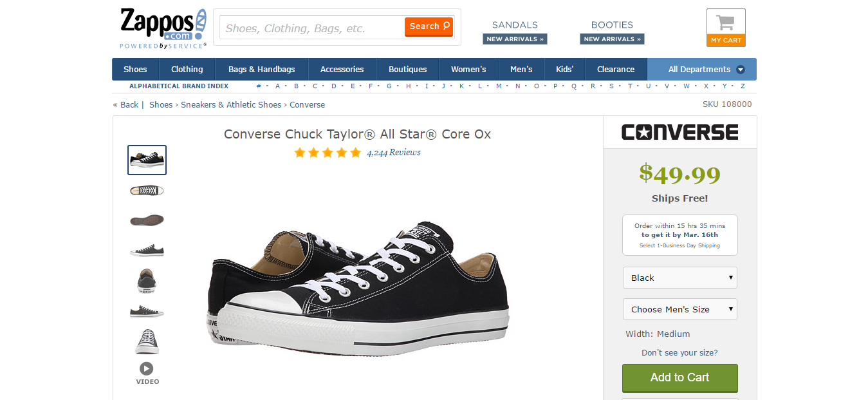The width and height of the screenshot is (868, 400).
Task: Open the Clothing menu
Action: point(187,70)
